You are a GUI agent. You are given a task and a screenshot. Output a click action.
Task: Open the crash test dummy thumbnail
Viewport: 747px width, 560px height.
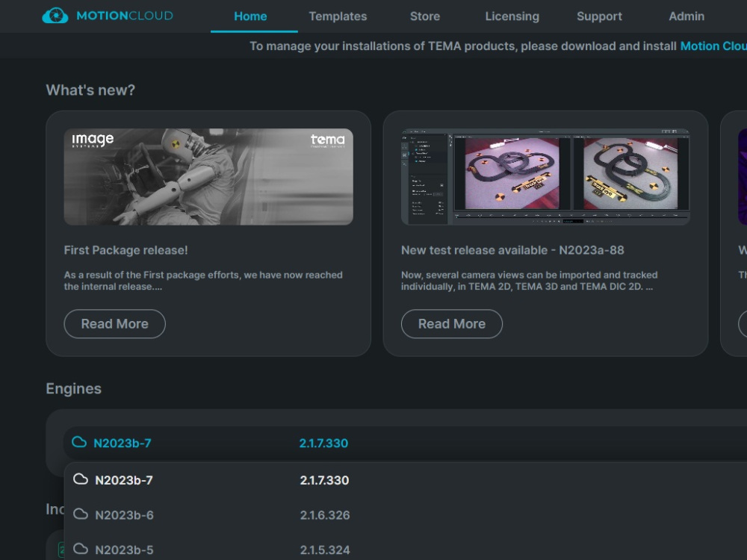pyautogui.click(x=208, y=177)
